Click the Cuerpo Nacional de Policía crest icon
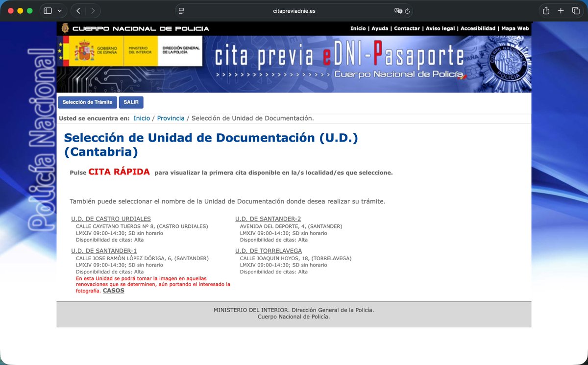The height and width of the screenshot is (365, 588). [65, 28]
